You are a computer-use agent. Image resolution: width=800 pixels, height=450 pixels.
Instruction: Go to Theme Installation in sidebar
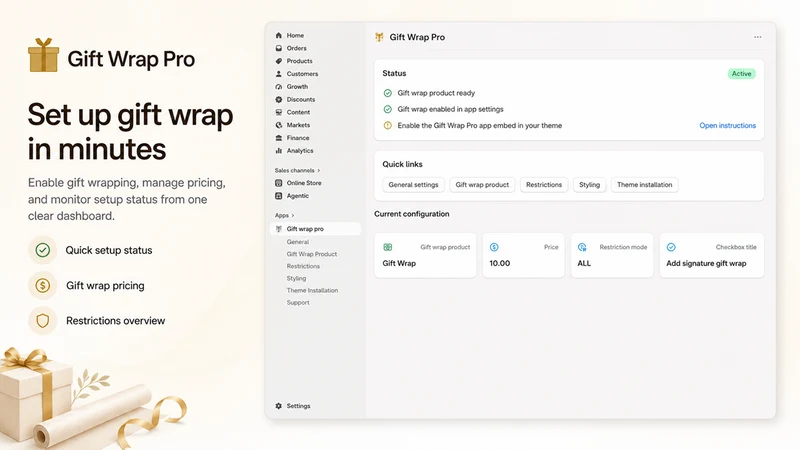(x=312, y=290)
